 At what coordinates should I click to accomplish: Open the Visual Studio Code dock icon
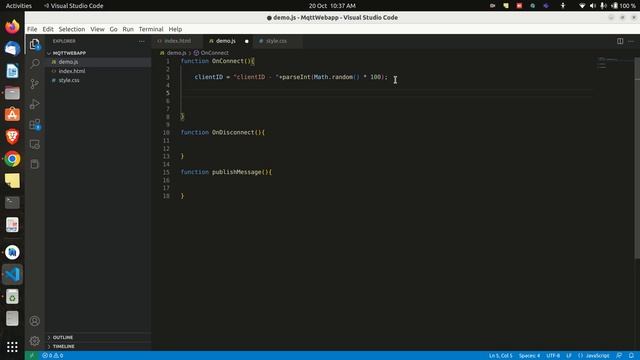(12, 274)
